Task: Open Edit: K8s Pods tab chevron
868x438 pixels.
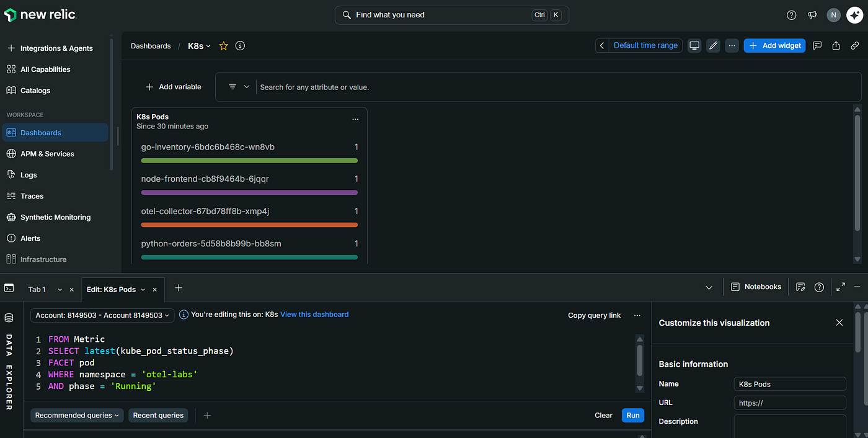Action: coord(143,290)
